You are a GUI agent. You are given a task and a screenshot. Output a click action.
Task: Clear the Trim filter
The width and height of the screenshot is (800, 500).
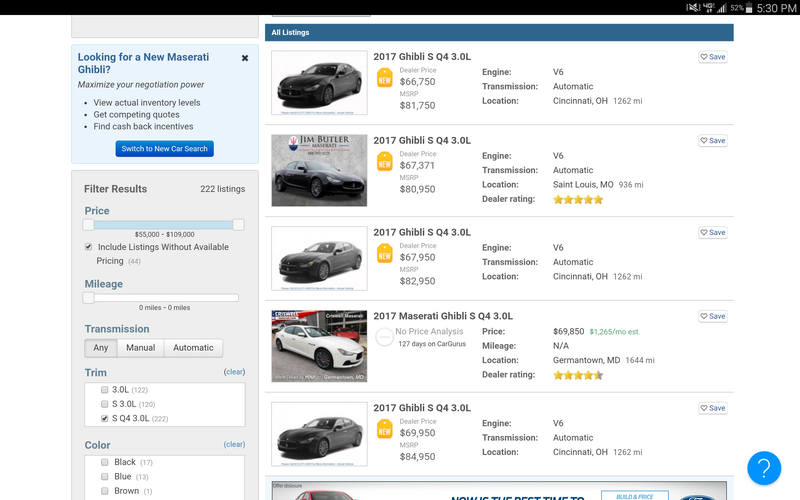pyautogui.click(x=234, y=372)
